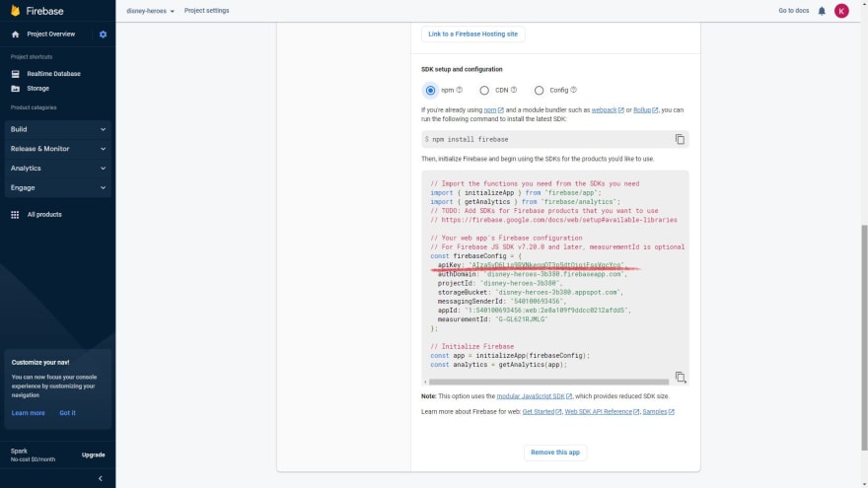Image resolution: width=868 pixels, height=488 pixels.
Task: Open Project Overview home icon
Action: 16,35
